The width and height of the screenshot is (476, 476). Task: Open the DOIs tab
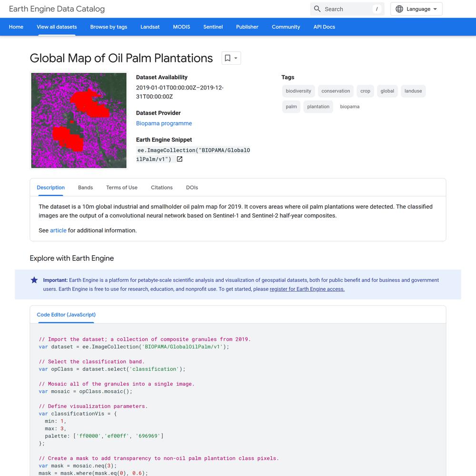(192, 188)
